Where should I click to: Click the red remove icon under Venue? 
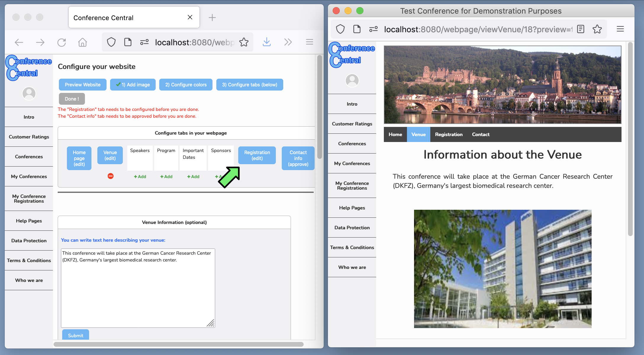click(x=110, y=176)
